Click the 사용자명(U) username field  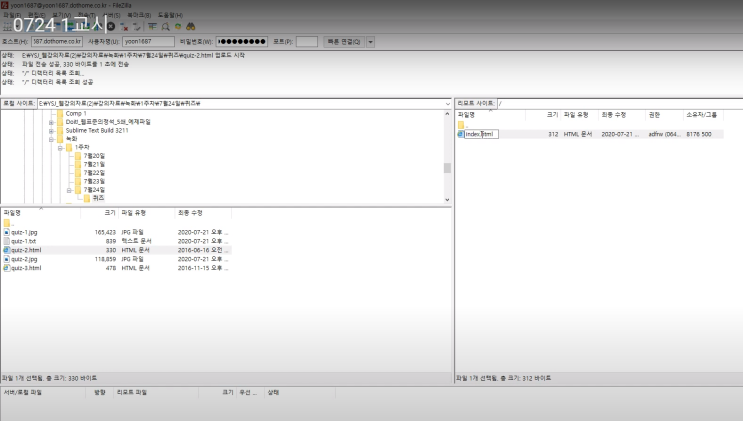pos(148,42)
